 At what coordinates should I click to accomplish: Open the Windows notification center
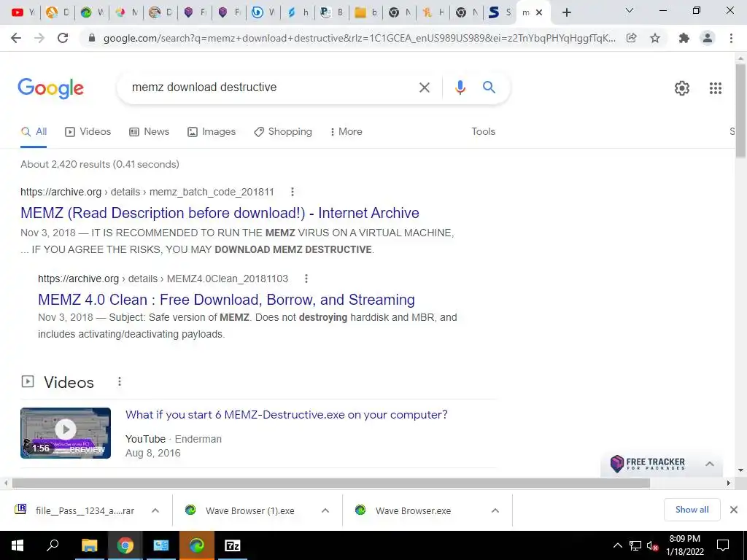[x=723, y=545]
